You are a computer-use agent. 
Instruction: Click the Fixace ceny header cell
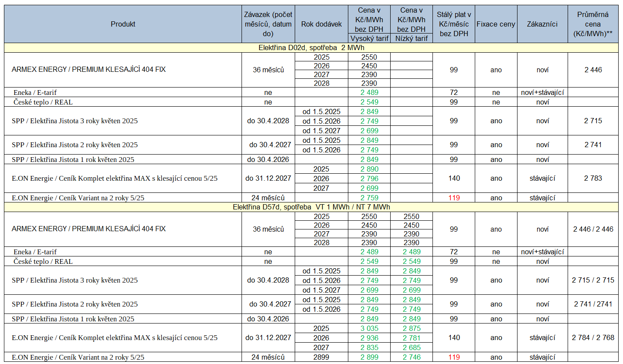496,24
